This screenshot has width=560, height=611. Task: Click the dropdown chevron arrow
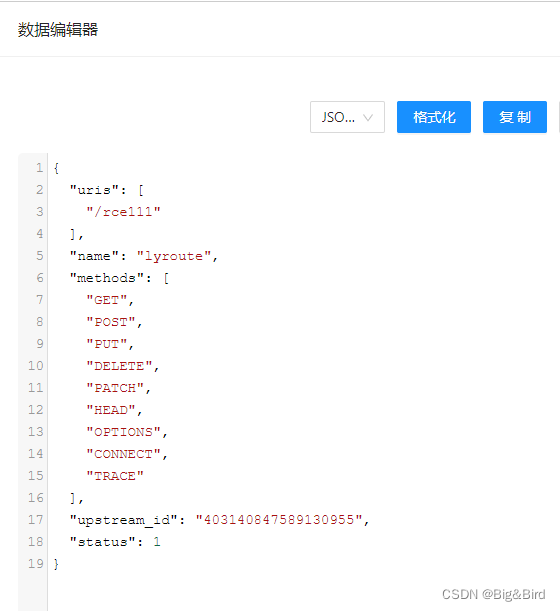368,117
